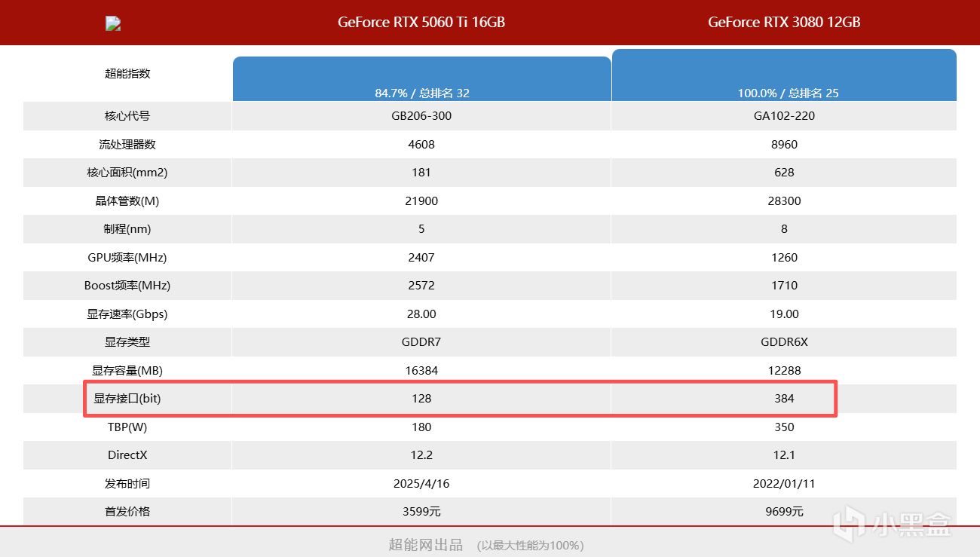
Task: Click the (以最大性能为100%) footer note
Action: click(531, 546)
